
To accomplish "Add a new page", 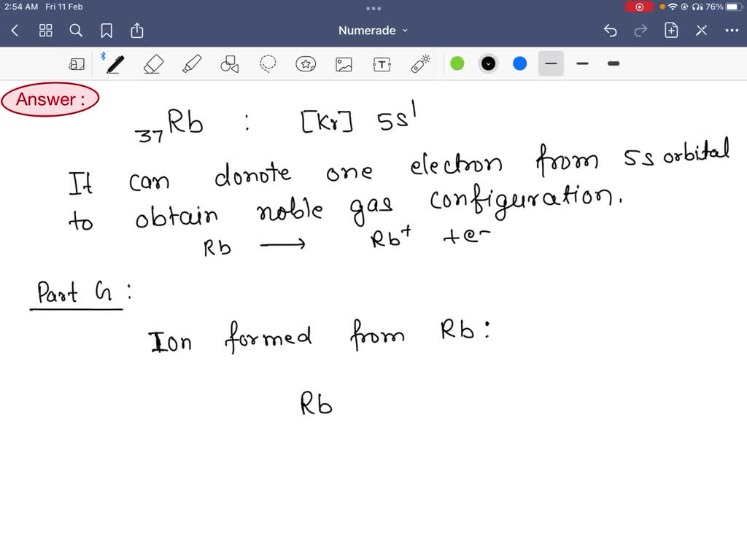I will pos(672,31).
